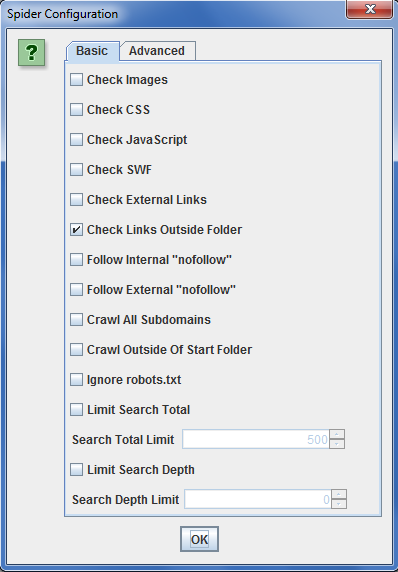
Task: Switch to the Advanced tab
Action: coord(157,51)
